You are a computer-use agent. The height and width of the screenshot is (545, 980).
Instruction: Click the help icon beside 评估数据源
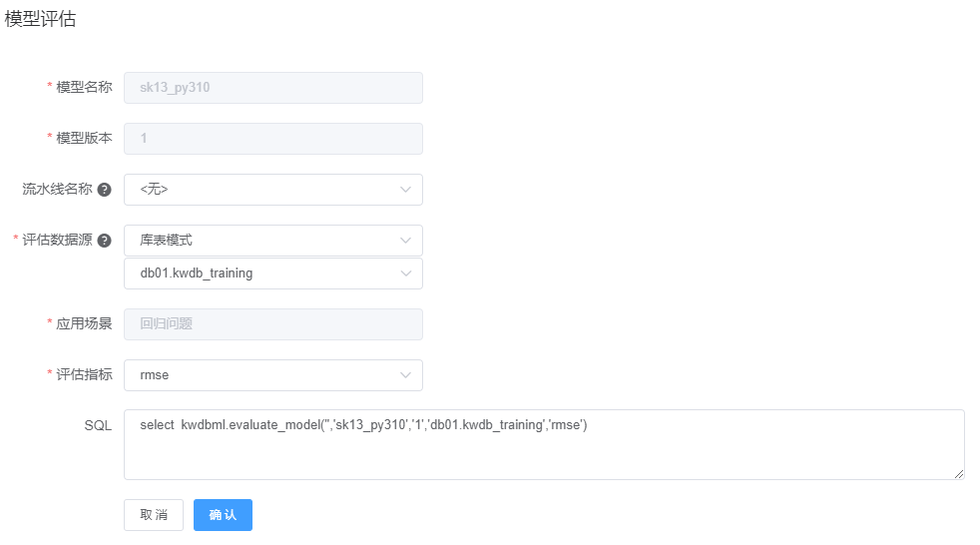105,241
